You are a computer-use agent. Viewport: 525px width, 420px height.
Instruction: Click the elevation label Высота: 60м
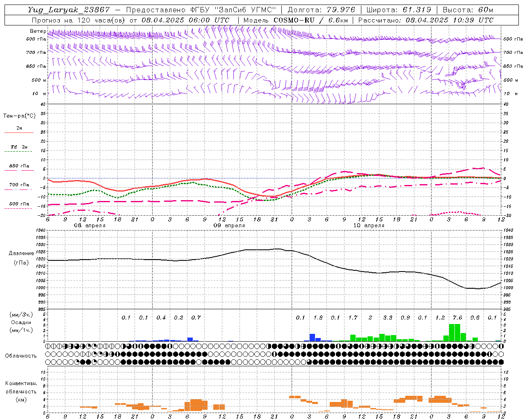[x=468, y=10]
